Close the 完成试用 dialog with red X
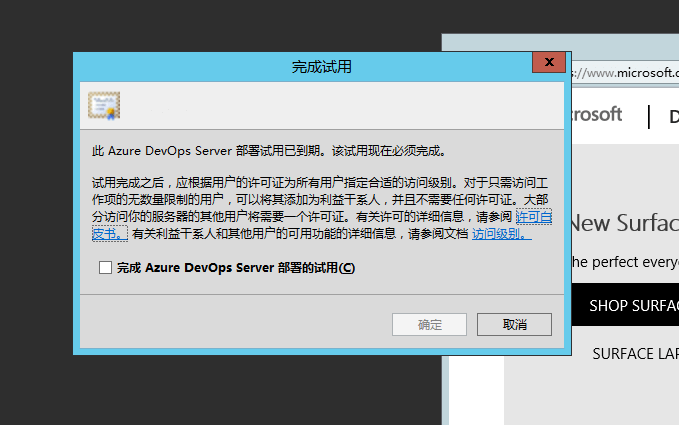Screen dimensions: 679x425 click(548, 63)
